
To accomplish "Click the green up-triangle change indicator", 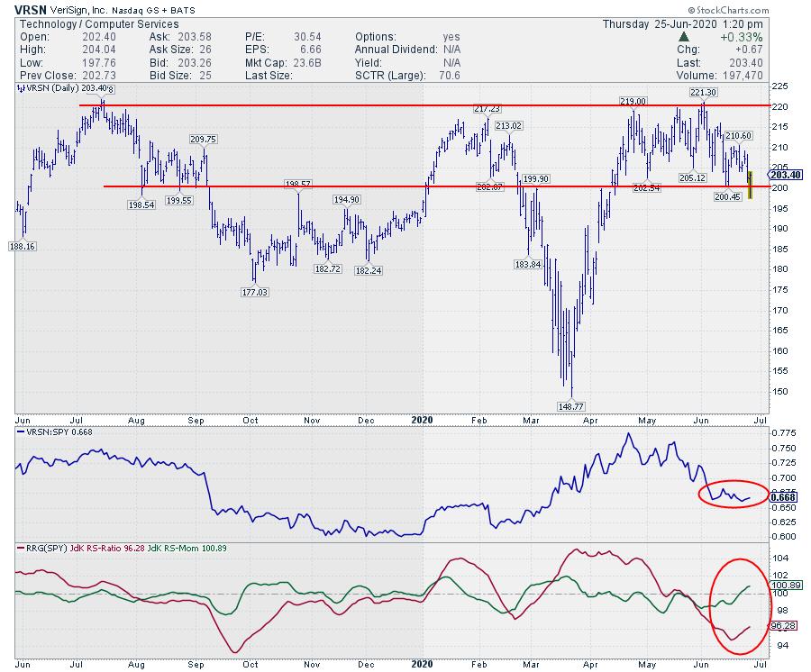I will click(684, 37).
